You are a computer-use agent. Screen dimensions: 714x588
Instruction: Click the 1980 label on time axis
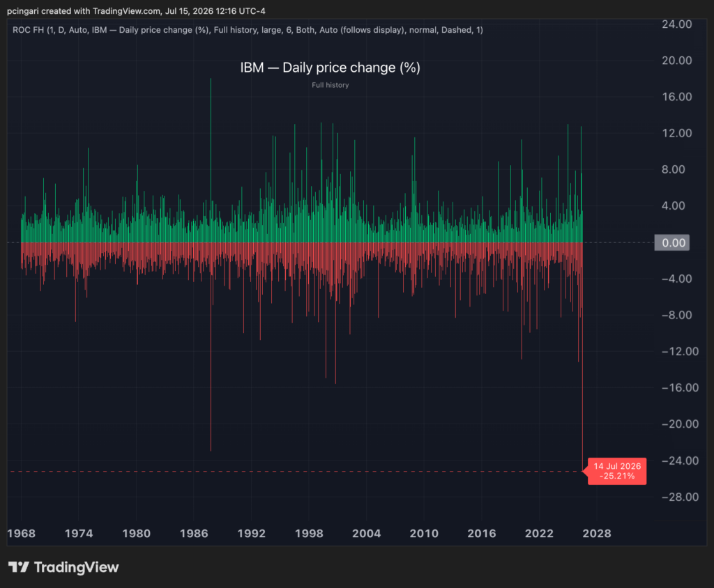(x=136, y=534)
